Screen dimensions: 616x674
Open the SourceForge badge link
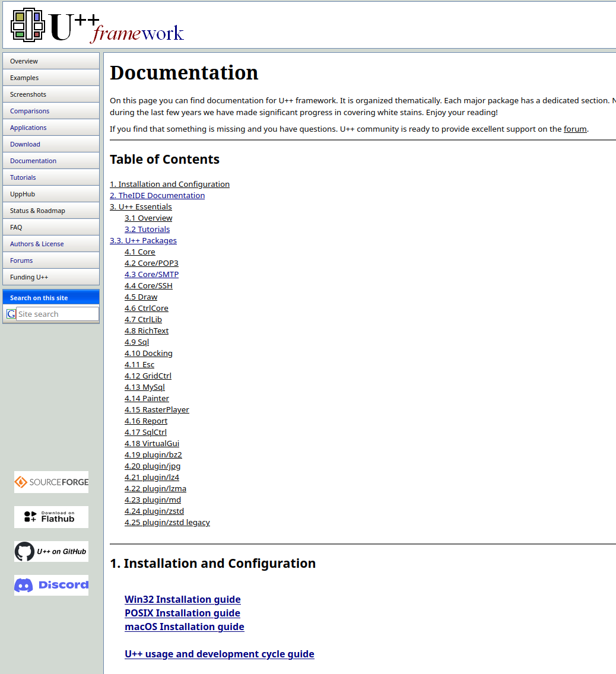click(x=51, y=482)
